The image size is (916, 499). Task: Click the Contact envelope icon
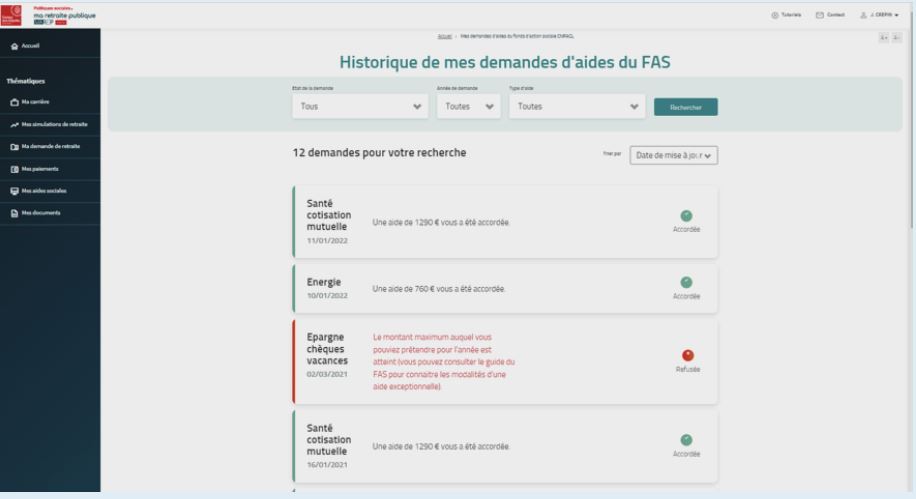(x=820, y=14)
